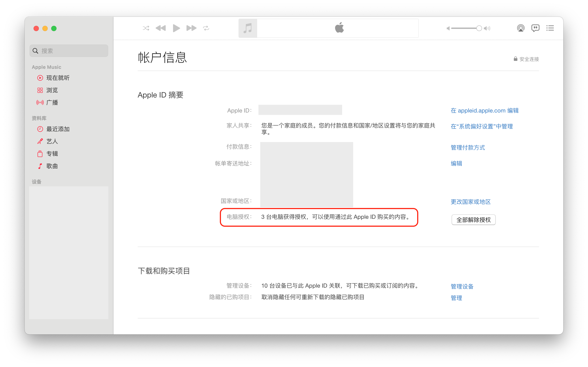Show lyrics panel icon
This screenshot has height=367, width=588.
pyautogui.click(x=535, y=28)
